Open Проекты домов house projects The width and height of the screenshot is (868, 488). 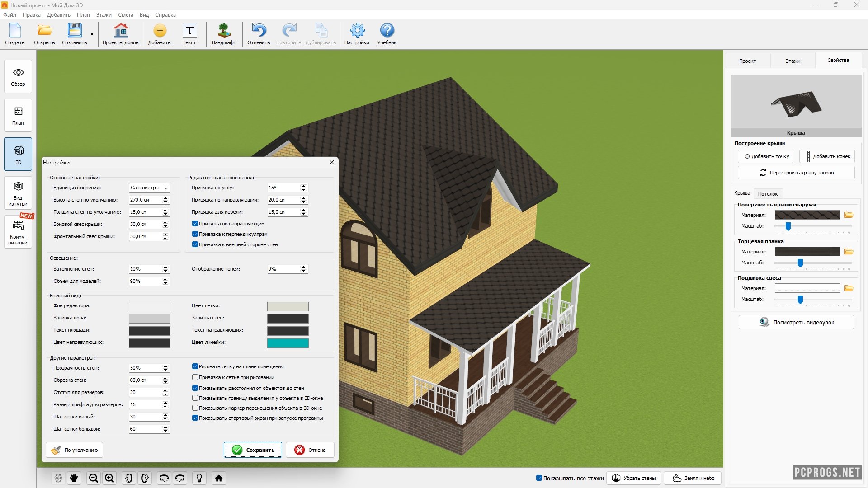tap(120, 31)
